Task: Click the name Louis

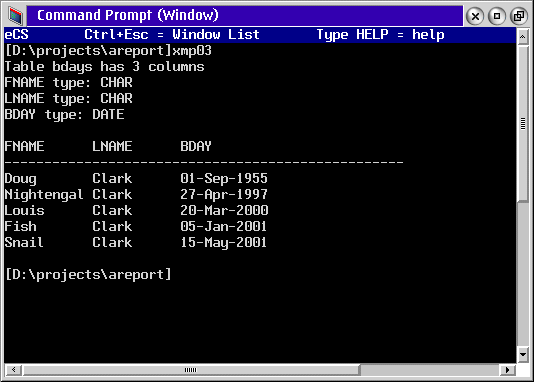Action: [24, 210]
